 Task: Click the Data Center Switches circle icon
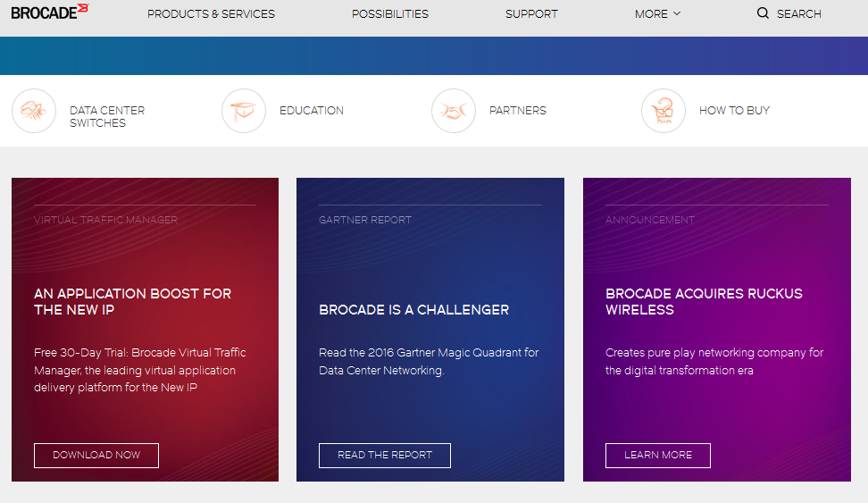click(34, 112)
